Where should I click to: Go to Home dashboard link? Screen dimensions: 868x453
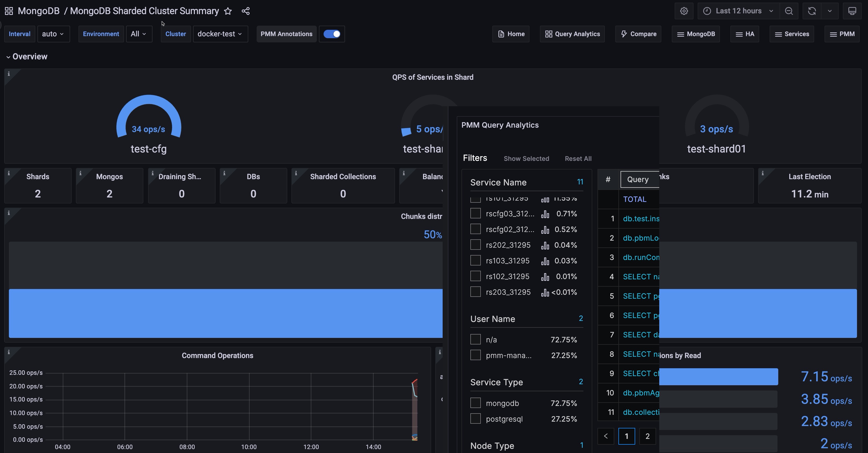[x=511, y=34]
